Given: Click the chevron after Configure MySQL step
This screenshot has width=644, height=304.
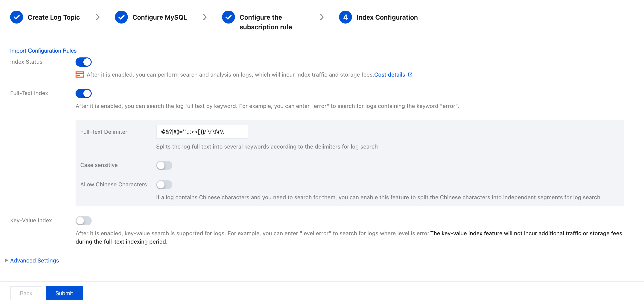Looking at the screenshot, I should click(x=205, y=17).
